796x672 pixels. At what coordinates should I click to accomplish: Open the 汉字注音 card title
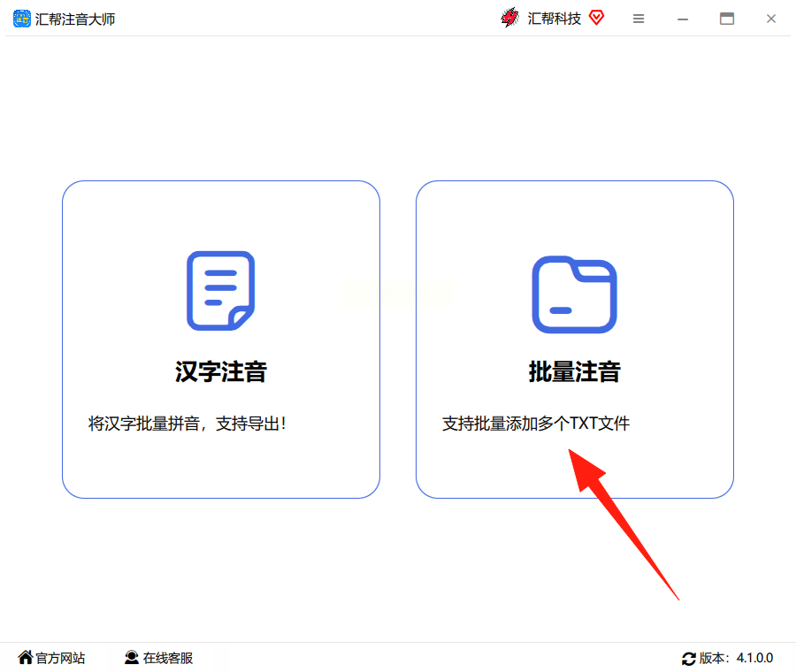221,371
